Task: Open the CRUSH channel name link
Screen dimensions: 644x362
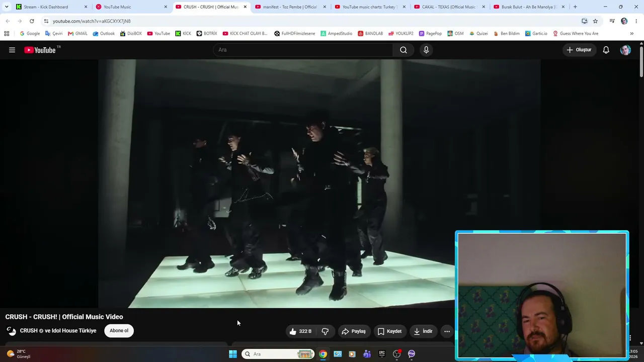Action: coord(29,331)
